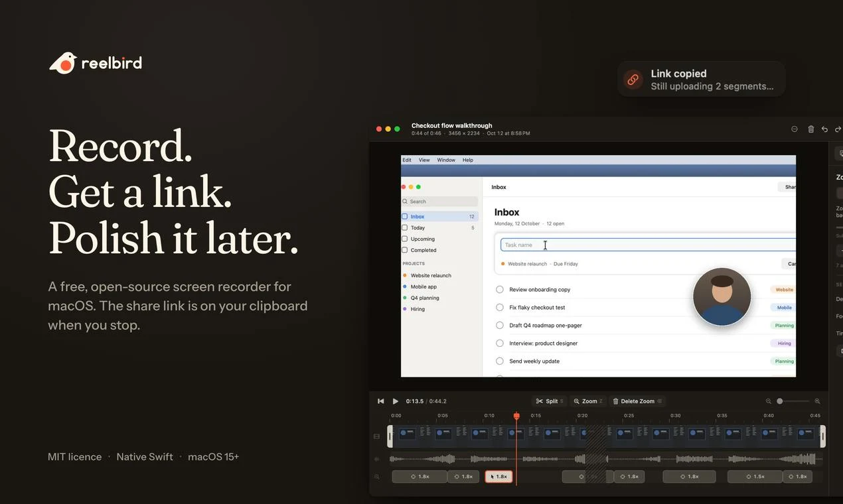843x504 pixels.
Task: Add a zoom with the Zoom button
Action: pos(588,401)
